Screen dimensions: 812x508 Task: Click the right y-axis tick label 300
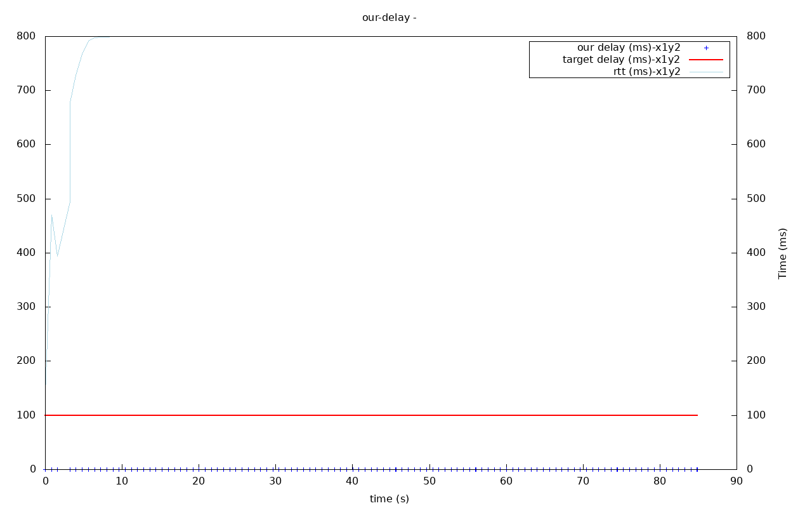756,307
